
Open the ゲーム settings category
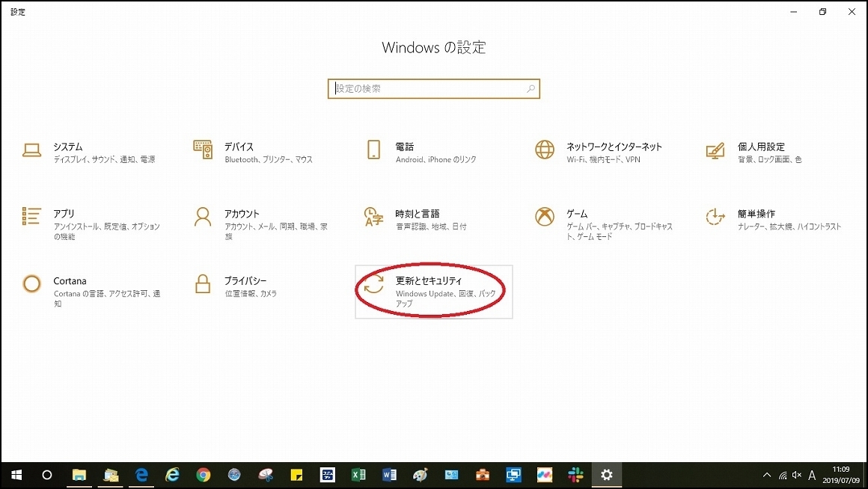pos(603,224)
